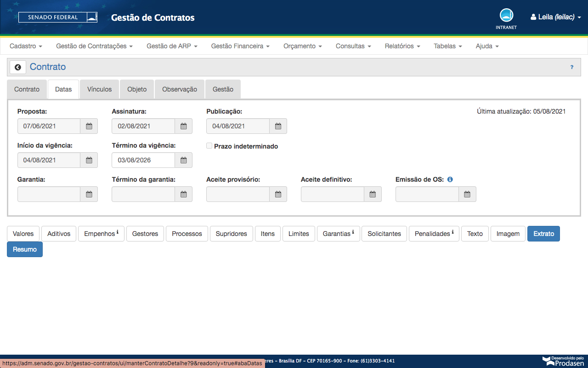This screenshot has height=368, width=588.
Task: Click the Aditivos button
Action: point(59,234)
